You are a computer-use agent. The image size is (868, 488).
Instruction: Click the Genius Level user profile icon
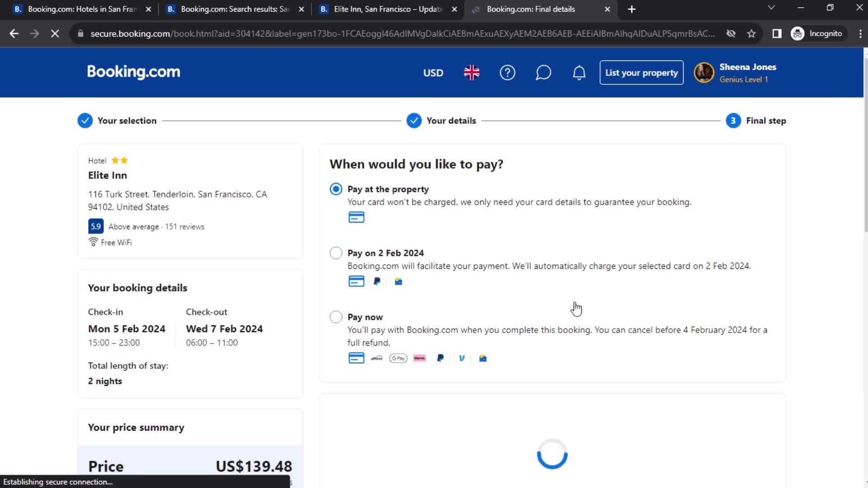pos(703,73)
